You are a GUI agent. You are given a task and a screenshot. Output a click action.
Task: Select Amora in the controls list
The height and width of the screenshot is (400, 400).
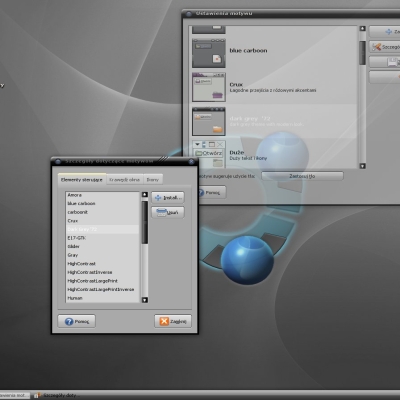(x=102, y=195)
